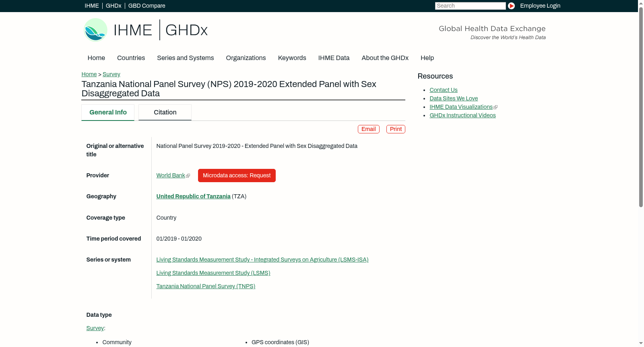The width and height of the screenshot is (644, 347).
Task: Open the LSMS-ISA series link
Action: (262, 260)
